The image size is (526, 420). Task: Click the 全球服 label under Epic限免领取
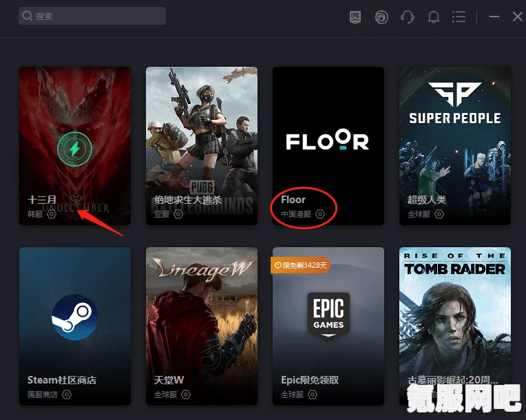pos(292,395)
